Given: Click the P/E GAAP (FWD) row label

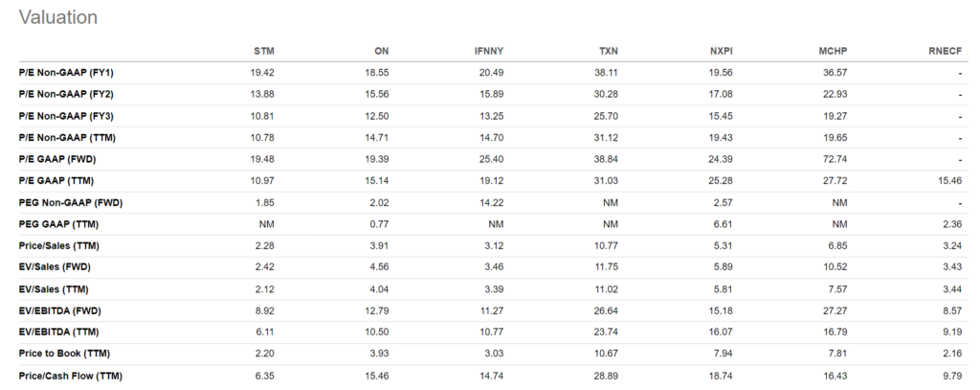Looking at the screenshot, I should point(59,158).
